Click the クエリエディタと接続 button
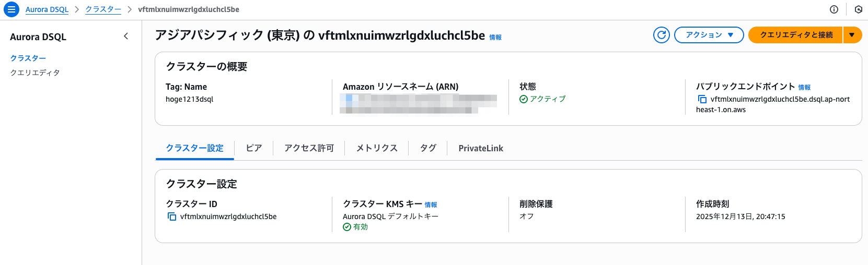The image size is (868, 265). click(796, 35)
